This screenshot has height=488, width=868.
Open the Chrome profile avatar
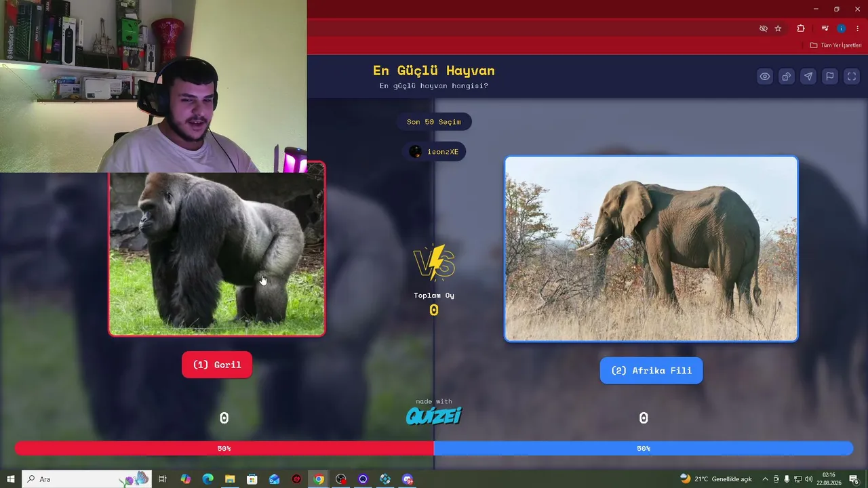pyautogui.click(x=842, y=28)
